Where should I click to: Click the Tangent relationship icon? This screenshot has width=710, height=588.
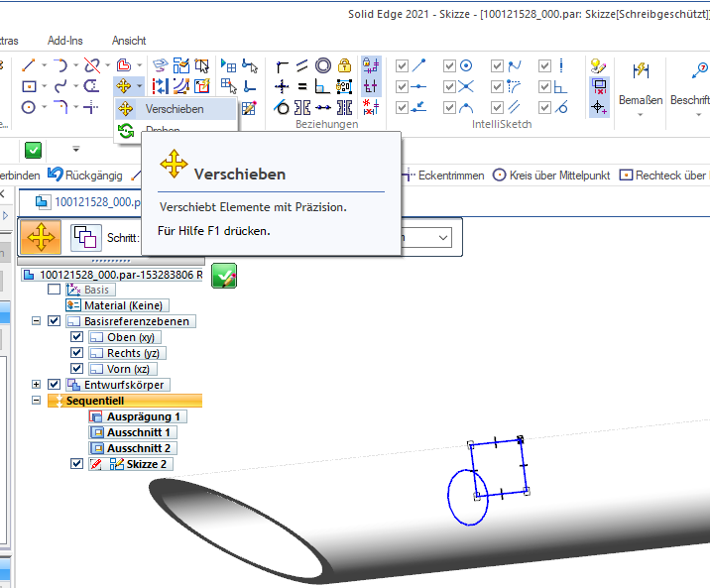(x=282, y=107)
